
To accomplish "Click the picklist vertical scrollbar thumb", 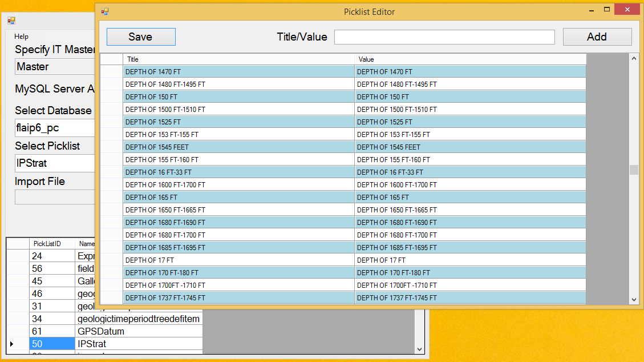I will coord(633,170).
